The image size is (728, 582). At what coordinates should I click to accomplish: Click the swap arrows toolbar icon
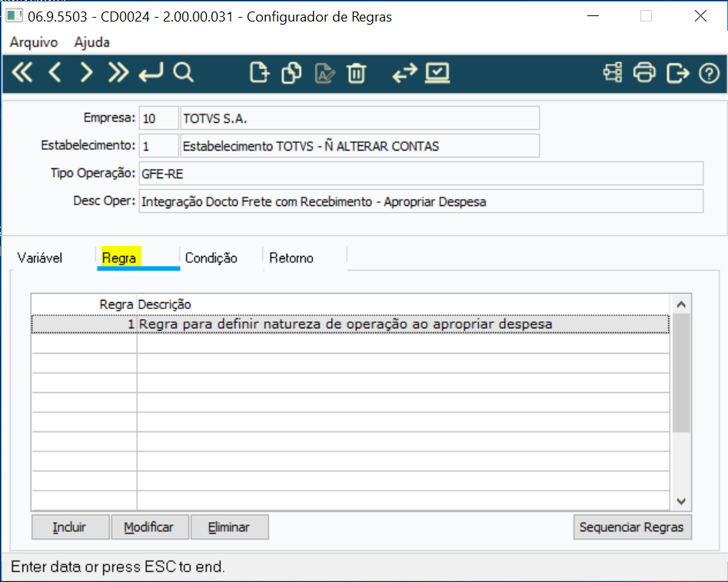404,73
